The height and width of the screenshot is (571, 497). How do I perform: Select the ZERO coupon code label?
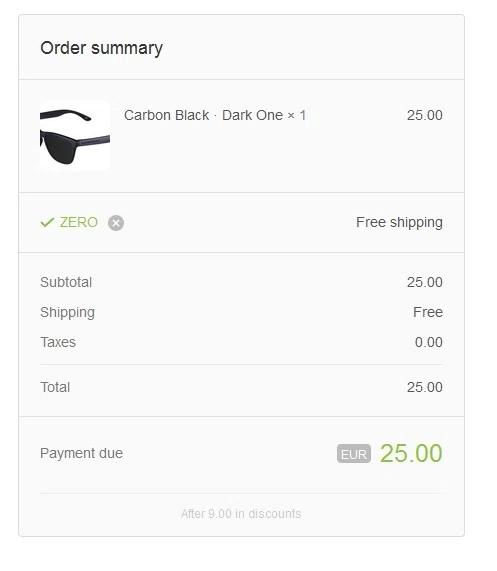click(79, 222)
